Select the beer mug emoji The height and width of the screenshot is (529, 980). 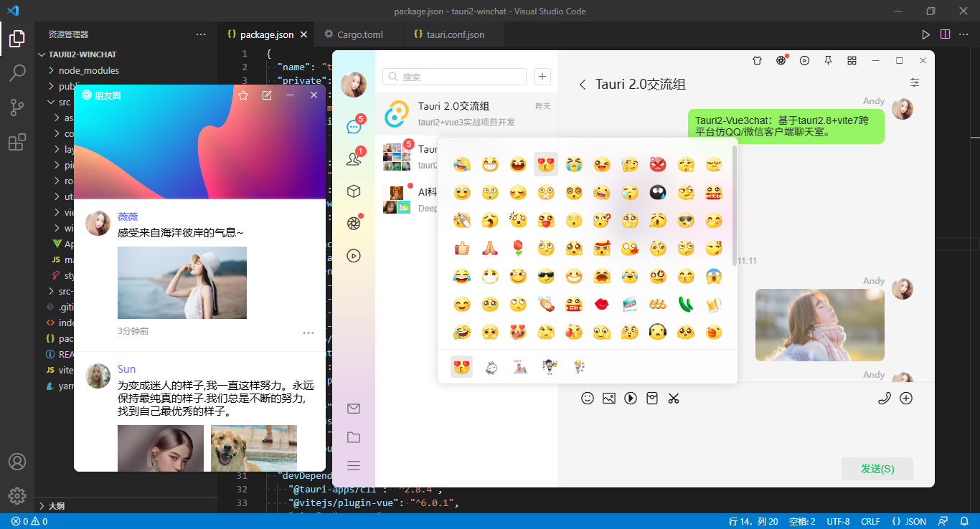(714, 304)
